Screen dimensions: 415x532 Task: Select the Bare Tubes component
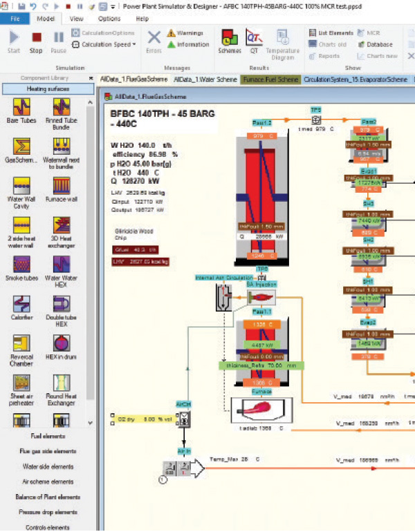(22, 108)
